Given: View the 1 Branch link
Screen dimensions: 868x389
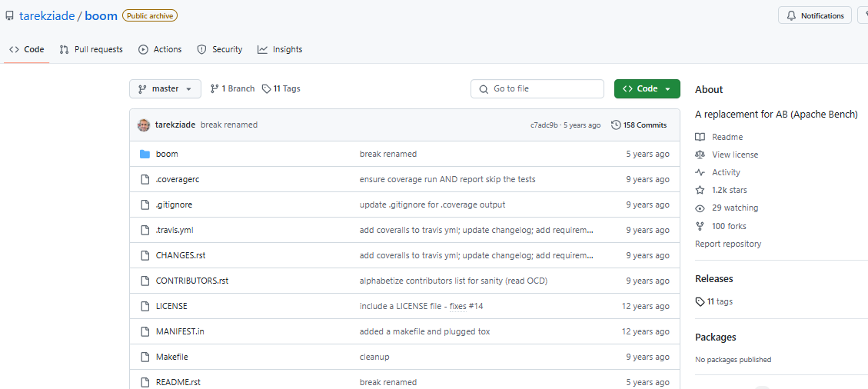Looking at the screenshot, I should coord(232,88).
